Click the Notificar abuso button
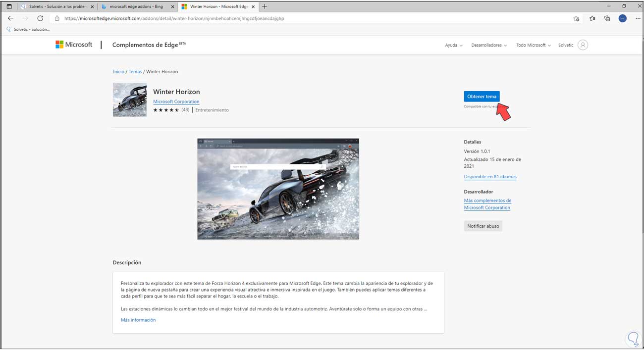The image size is (644, 350). (x=483, y=226)
